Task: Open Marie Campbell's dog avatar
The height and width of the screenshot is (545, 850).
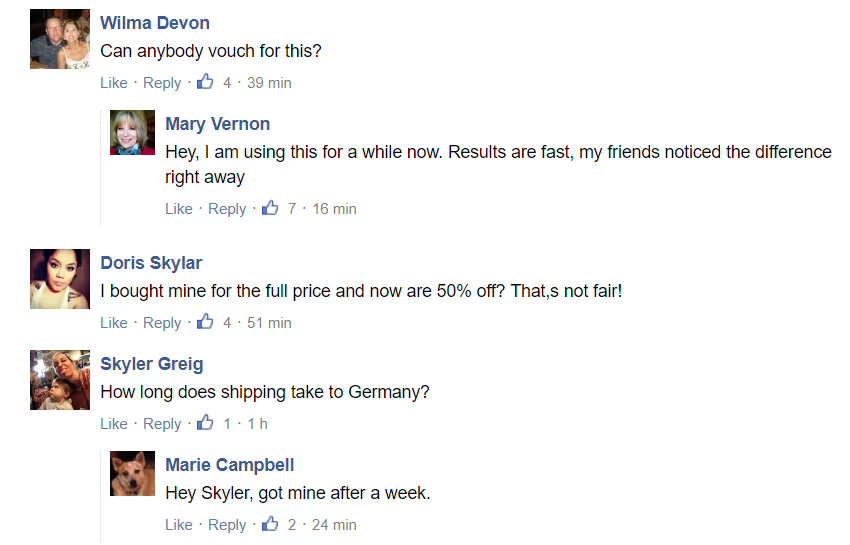Action: tap(132, 474)
